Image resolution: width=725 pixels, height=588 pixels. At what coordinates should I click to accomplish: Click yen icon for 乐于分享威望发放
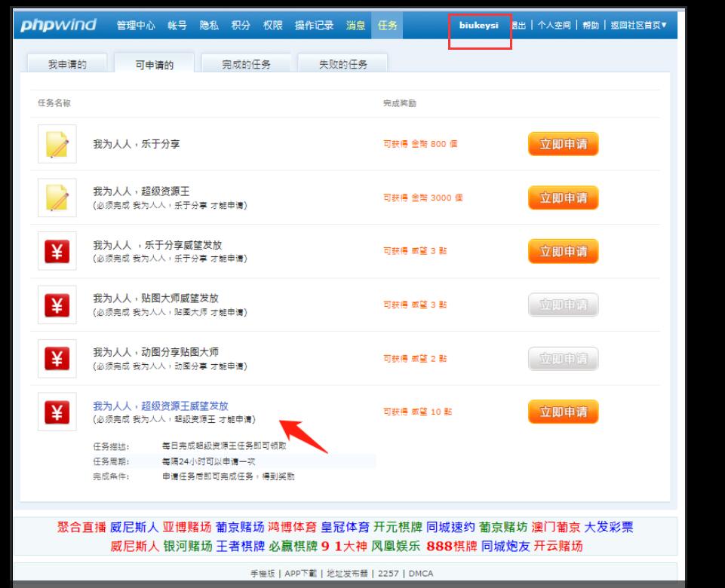click(x=57, y=252)
